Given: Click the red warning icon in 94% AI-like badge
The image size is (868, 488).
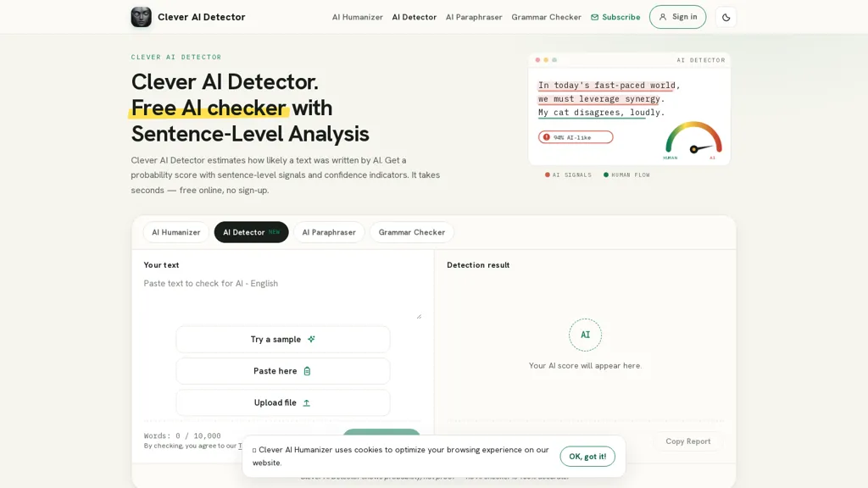Looking at the screenshot, I should point(547,137).
